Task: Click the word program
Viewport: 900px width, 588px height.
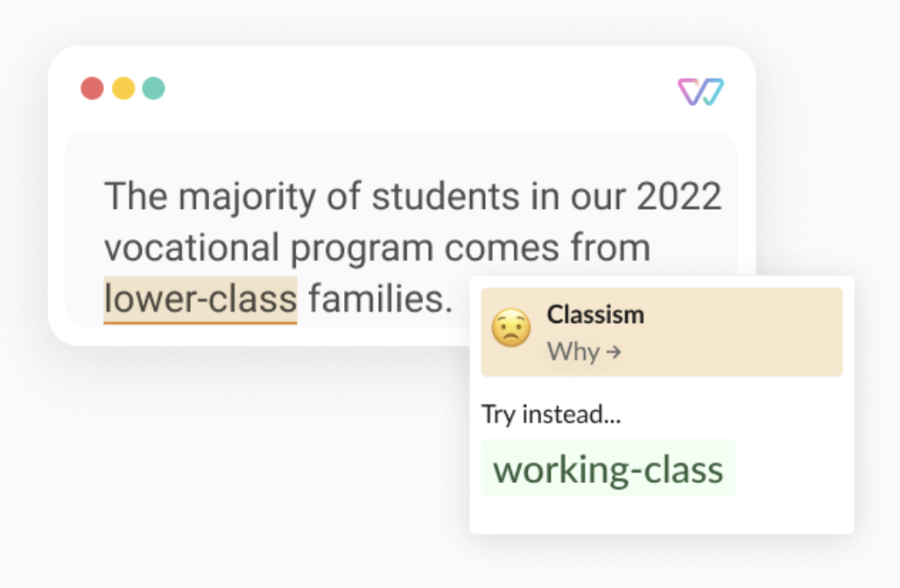Action: [362, 248]
